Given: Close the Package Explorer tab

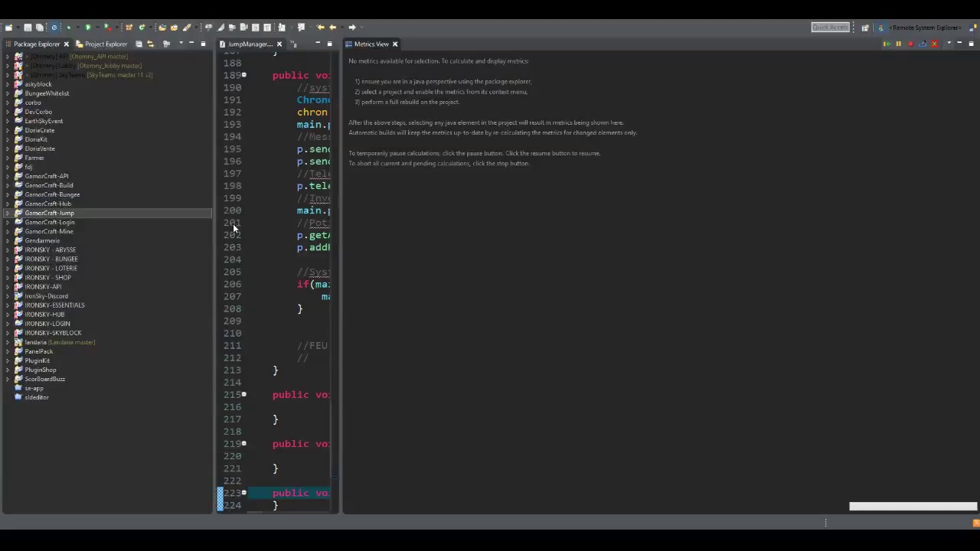Looking at the screenshot, I should click(66, 44).
